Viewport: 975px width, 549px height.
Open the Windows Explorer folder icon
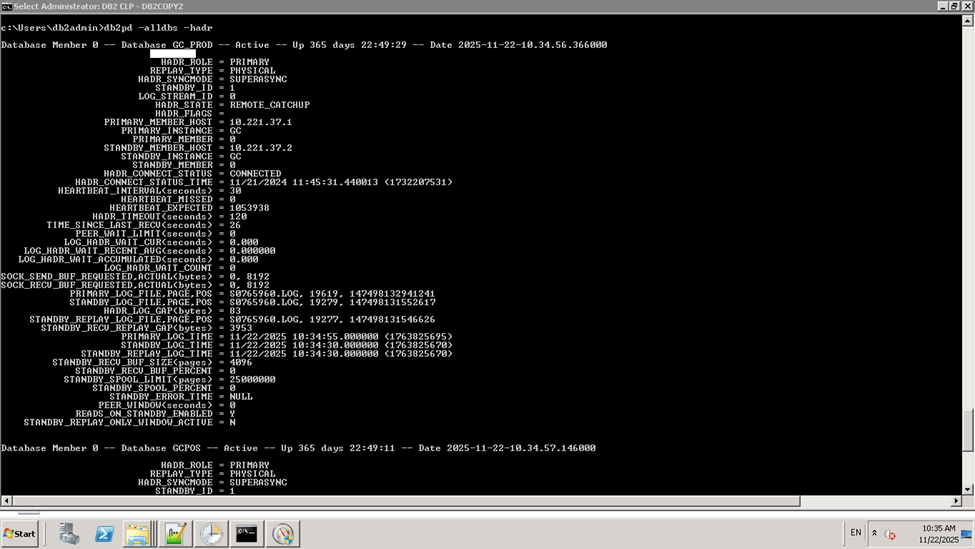coord(137,534)
